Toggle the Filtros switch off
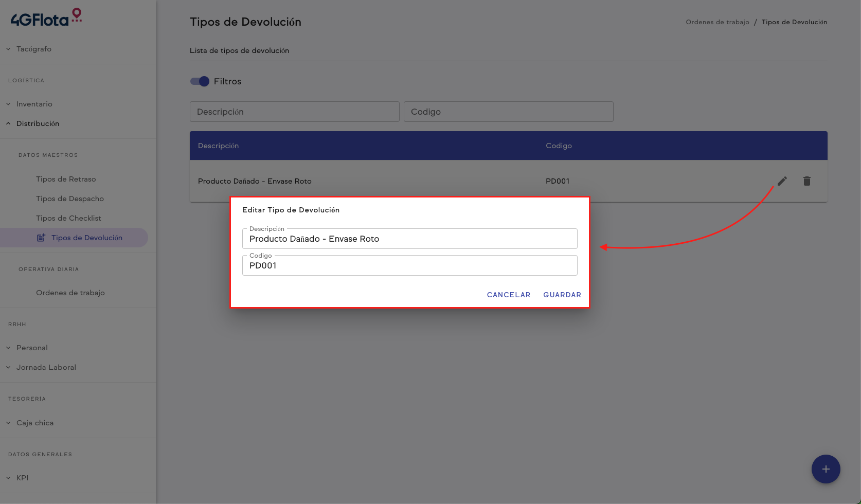This screenshot has height=504, width=861. pyautogui.click(x=200, y=81)
